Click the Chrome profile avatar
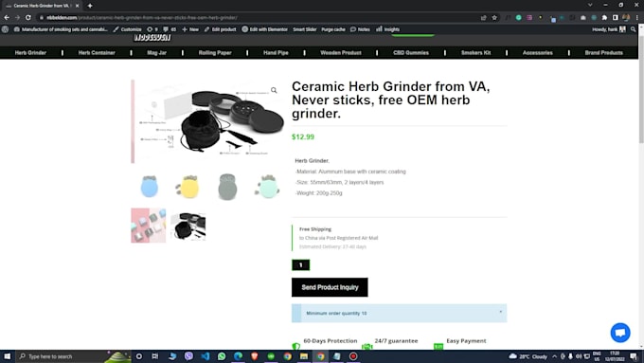This screenshot has height=363, width=644. click(x=626, y=18)
